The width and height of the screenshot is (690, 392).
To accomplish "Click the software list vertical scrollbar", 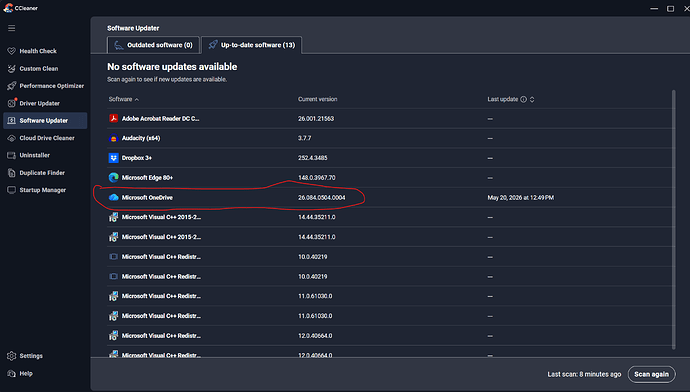I will tap(673, 220).
